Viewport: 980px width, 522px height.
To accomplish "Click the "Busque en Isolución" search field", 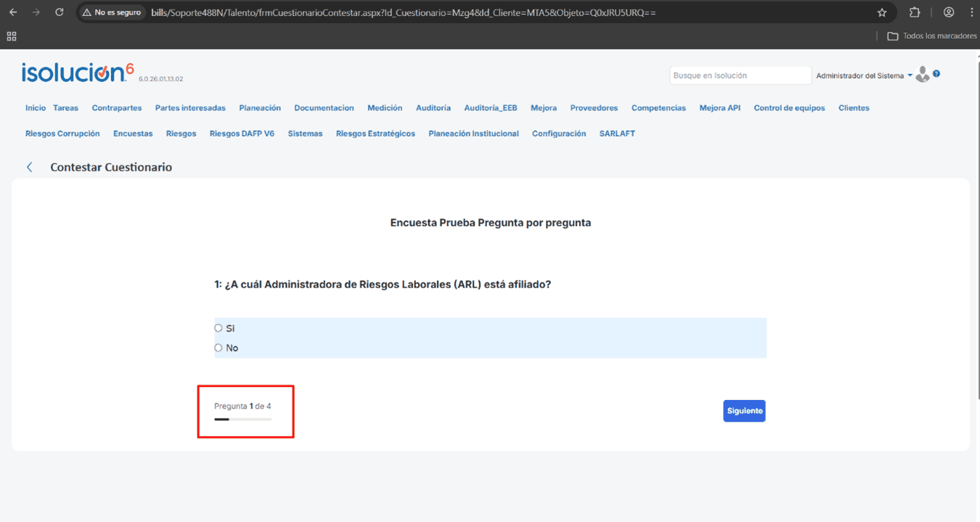I will [739, 76].
